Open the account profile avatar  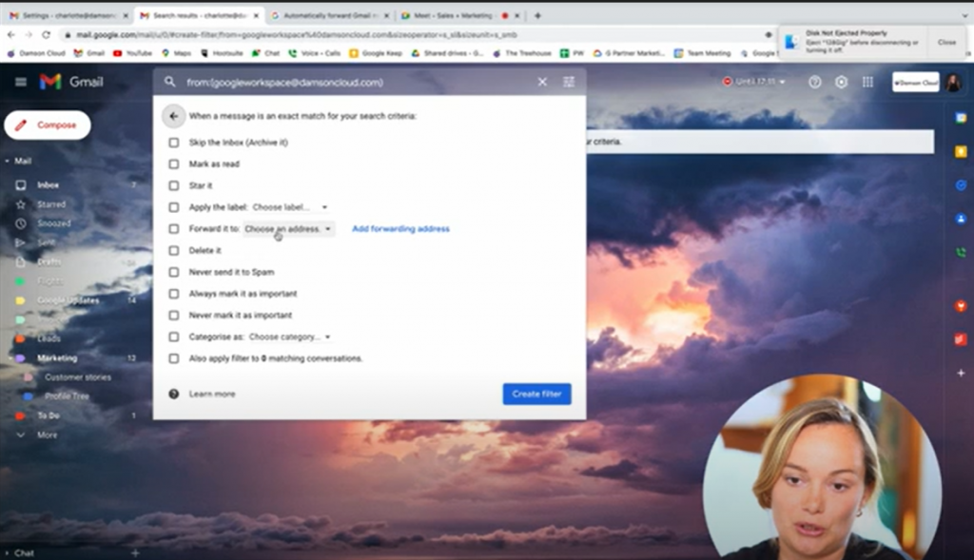(953, 82)
